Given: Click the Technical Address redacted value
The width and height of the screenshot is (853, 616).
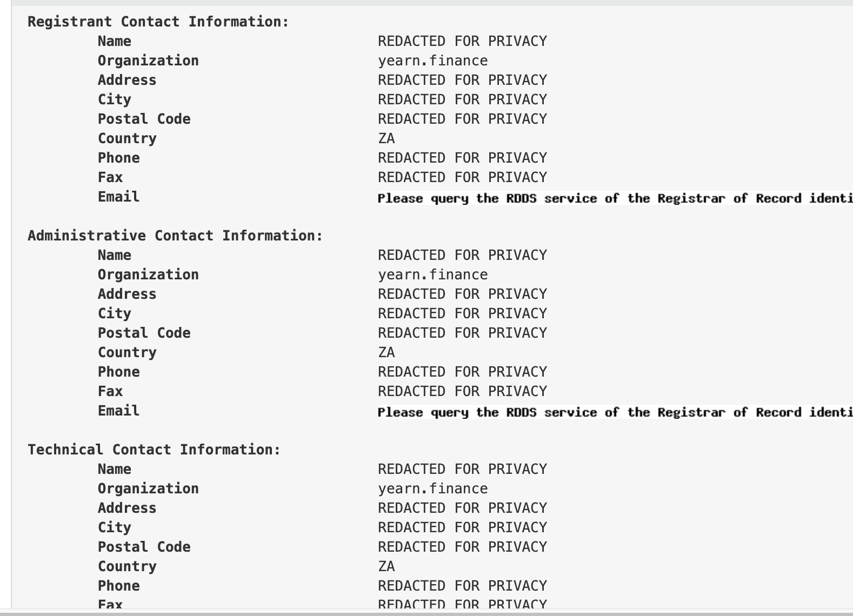Looking at the screenshot, I should (462, 508).
